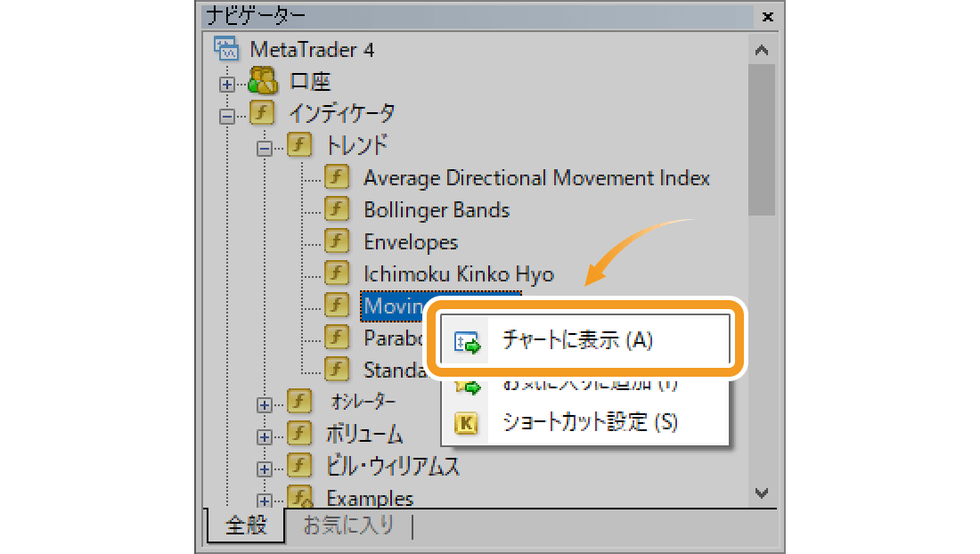Choose ショートカット設定 (S) from context menu
980x554 pixels.
click(x=585, y=422)
